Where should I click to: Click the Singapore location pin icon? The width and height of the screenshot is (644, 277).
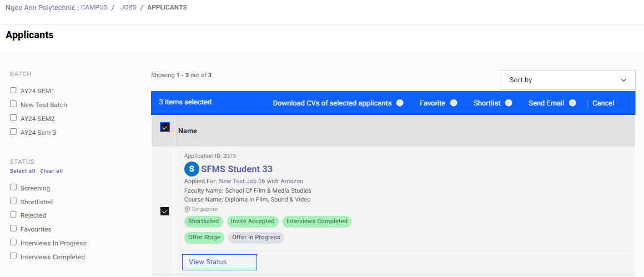187,209
